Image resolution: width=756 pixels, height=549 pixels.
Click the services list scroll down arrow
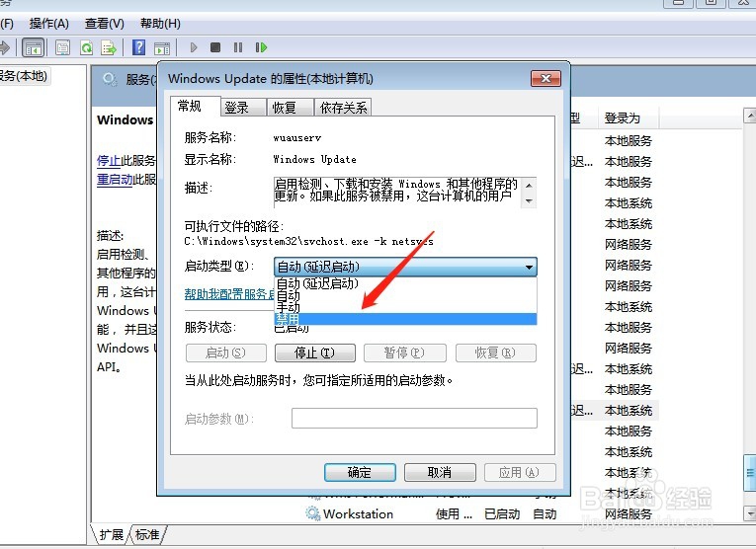click(x=750, y=513)
